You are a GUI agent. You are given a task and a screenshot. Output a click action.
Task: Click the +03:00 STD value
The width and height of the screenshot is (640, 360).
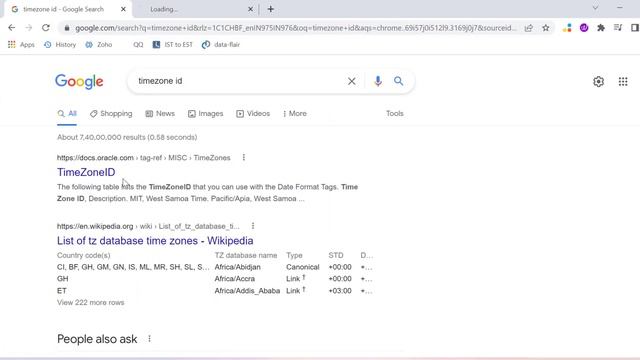(x=340, y=291)
